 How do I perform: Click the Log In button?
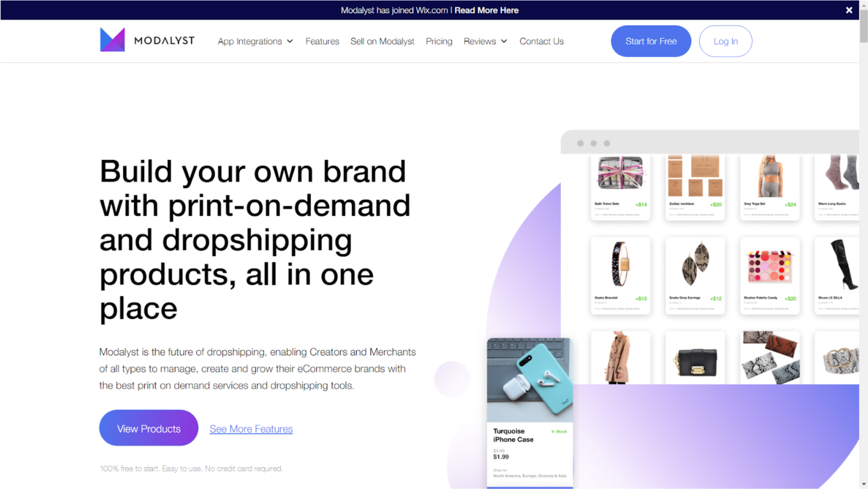pyautogui.click(x=725, y=41)
